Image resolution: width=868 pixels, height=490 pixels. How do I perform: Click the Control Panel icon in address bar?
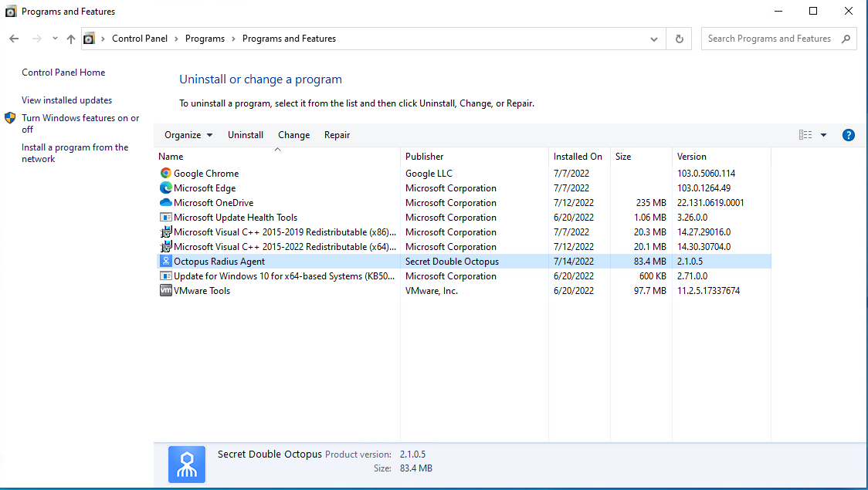pos(89,39)
